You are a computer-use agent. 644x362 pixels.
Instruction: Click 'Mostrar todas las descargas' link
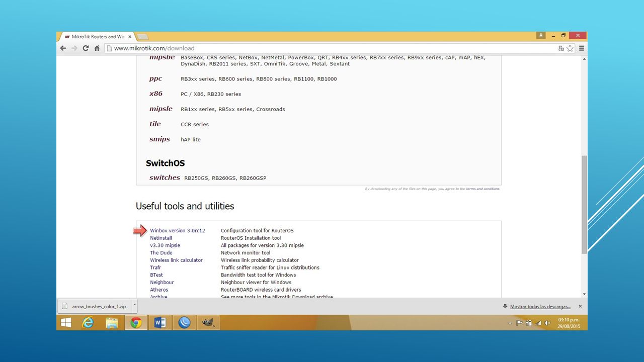pos(540,306)
